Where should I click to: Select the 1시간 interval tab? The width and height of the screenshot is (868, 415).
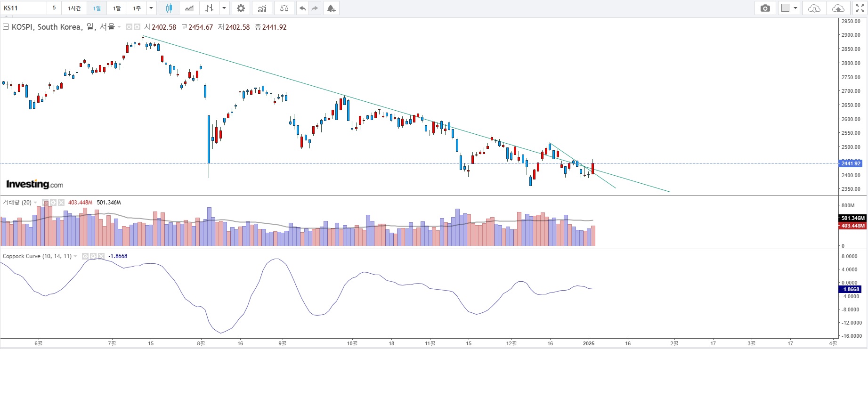click(74, 8)
